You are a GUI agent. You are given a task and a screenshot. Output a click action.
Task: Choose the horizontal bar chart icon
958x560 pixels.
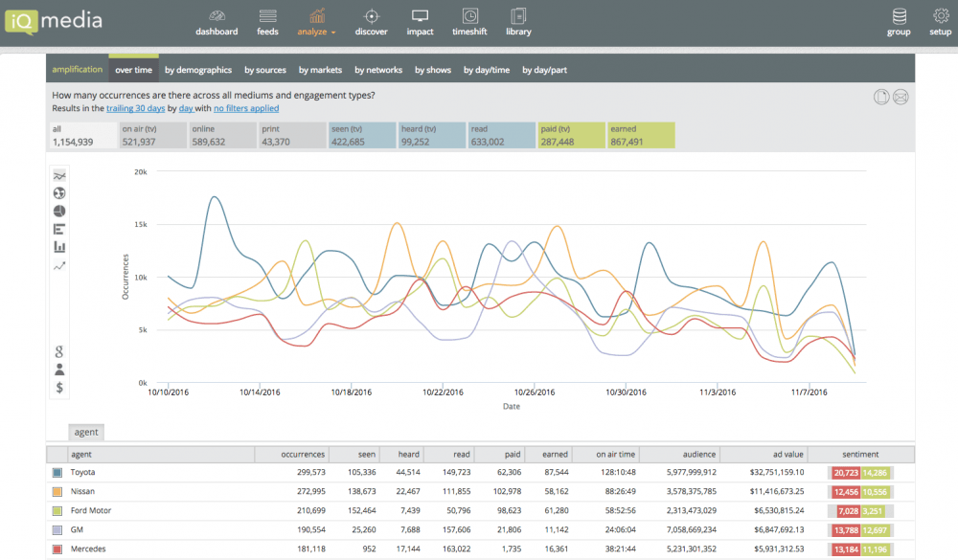tap(59, 229)
